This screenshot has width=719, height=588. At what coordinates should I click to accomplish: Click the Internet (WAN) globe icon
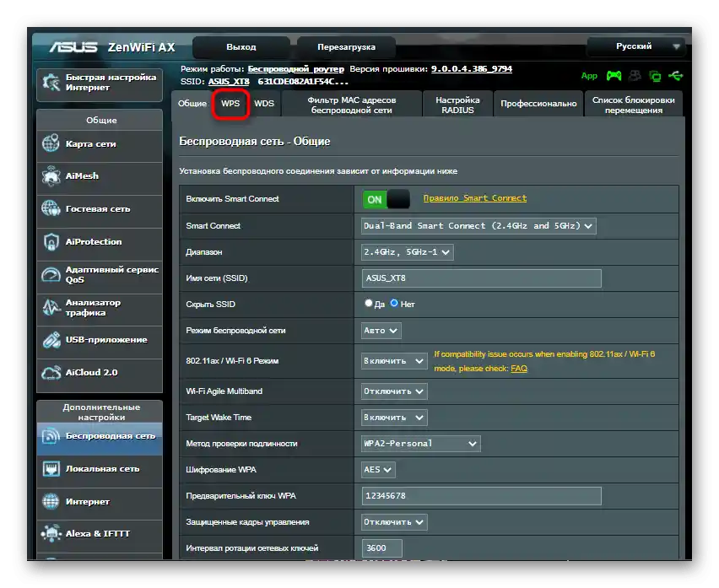[51, 501]
